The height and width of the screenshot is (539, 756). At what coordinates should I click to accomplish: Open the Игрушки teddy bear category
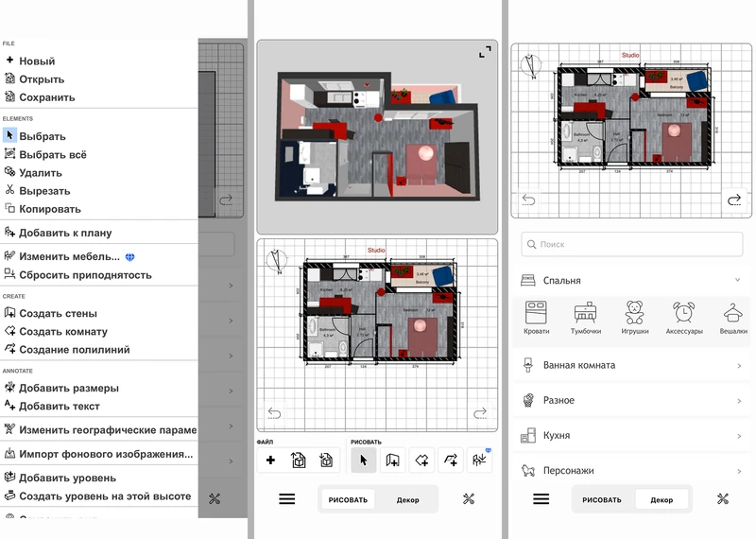point(636,318)
